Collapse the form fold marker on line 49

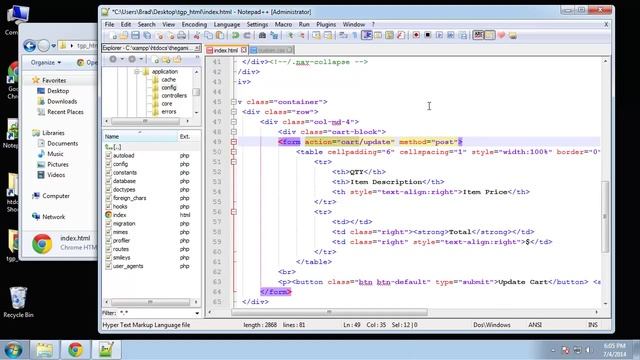click(x=234, y=142)
